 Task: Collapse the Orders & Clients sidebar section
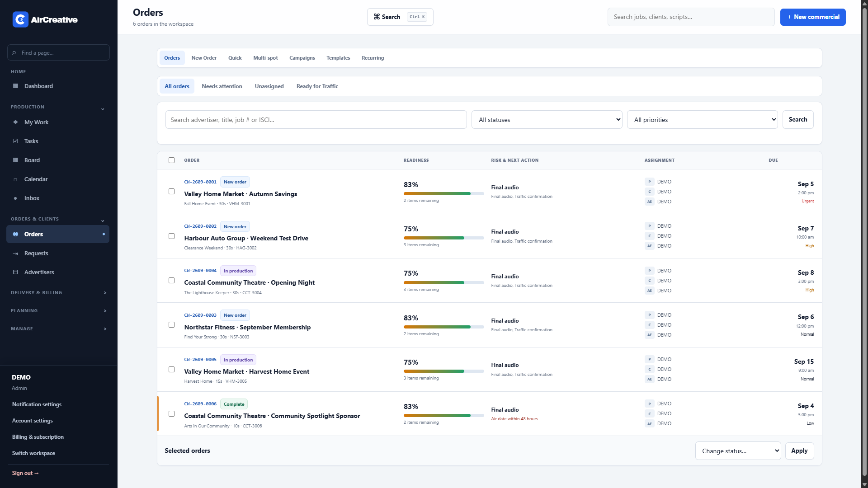point(103,221)
